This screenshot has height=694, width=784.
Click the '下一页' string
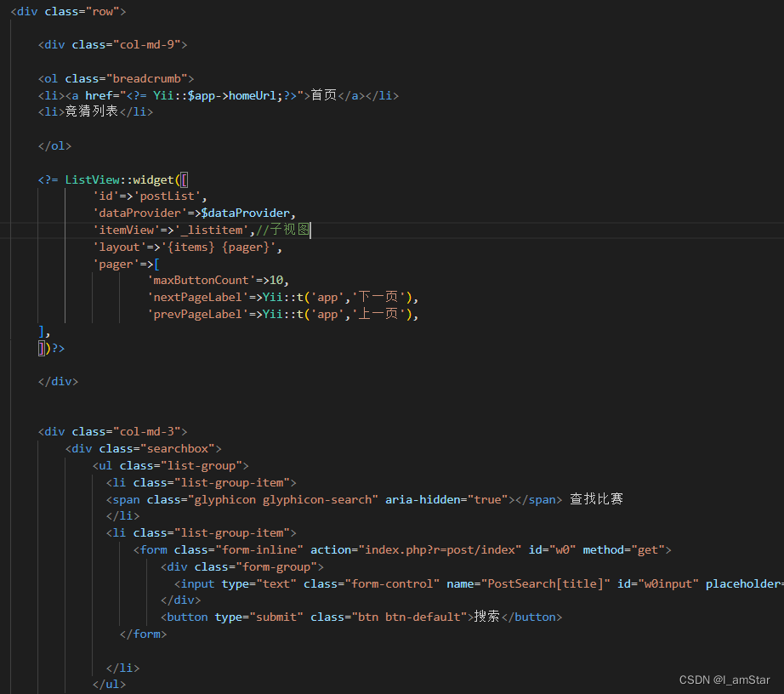pyautogui.click(x=378, y=298)
